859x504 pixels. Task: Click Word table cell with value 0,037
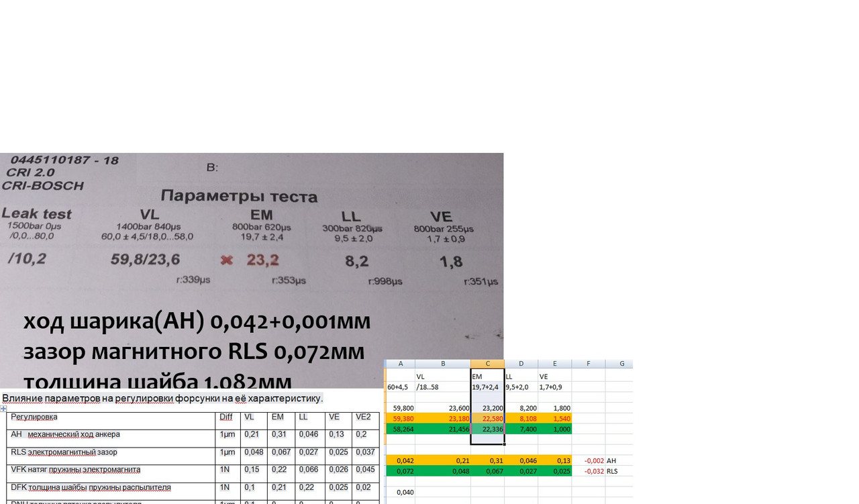click(366, 456)
